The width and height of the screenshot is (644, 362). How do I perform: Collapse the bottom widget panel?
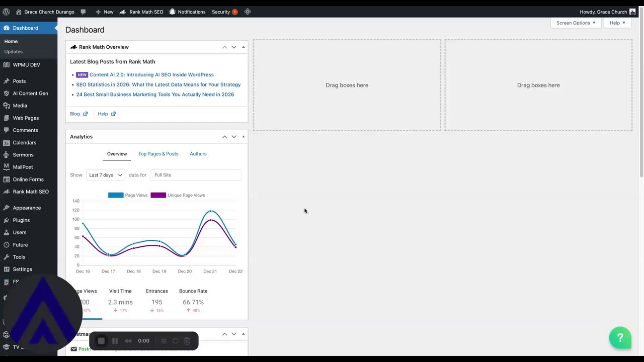[x=244, y=334]
